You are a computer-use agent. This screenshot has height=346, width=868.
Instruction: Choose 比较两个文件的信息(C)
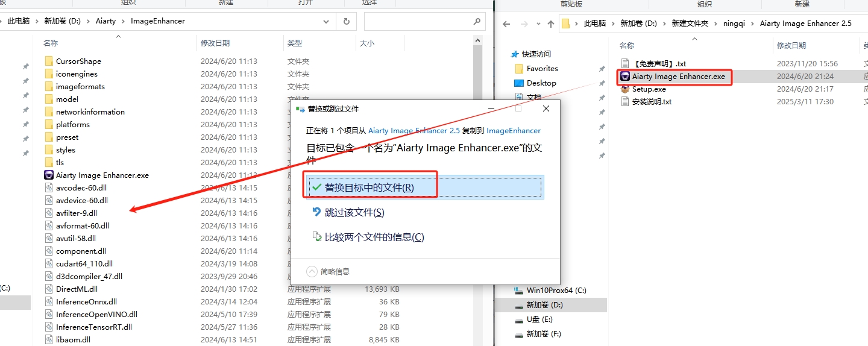pyautogui.click(x=374, y=237)
